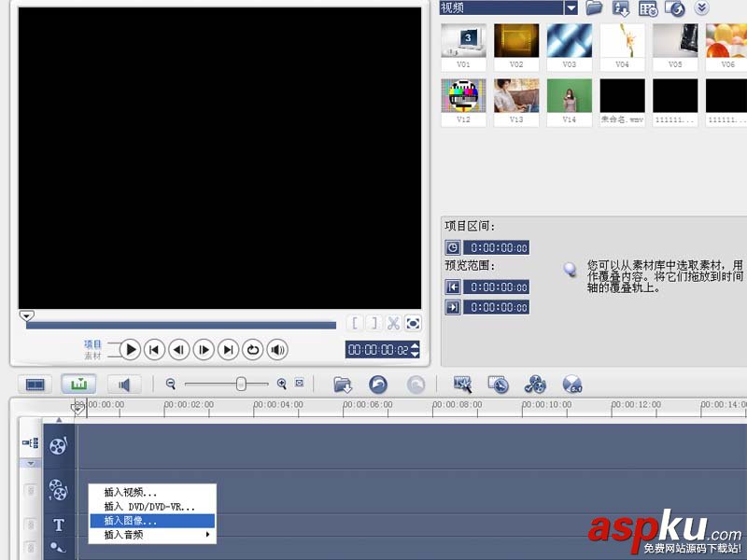Choose 插入图像... highlighted menu entry
Screen dimensions: 747x560
click(x=152, y=521)
